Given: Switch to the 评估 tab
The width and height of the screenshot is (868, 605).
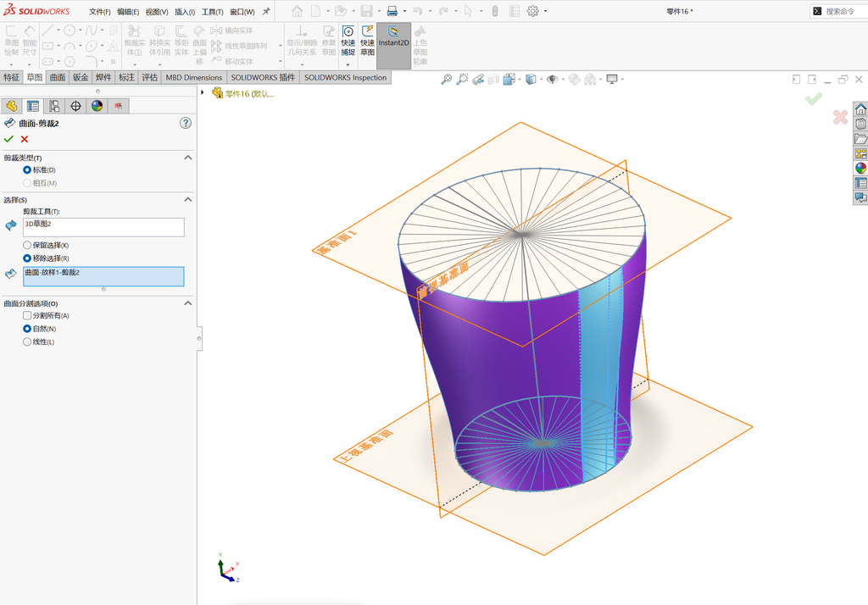Looking at the screenshot, I should click(149, 77).
